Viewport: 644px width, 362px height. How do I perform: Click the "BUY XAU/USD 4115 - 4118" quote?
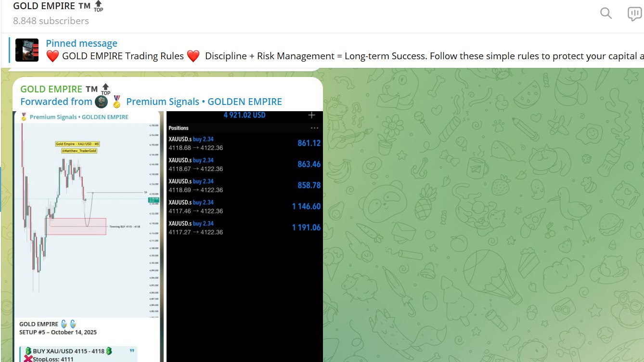coord(69,351)
